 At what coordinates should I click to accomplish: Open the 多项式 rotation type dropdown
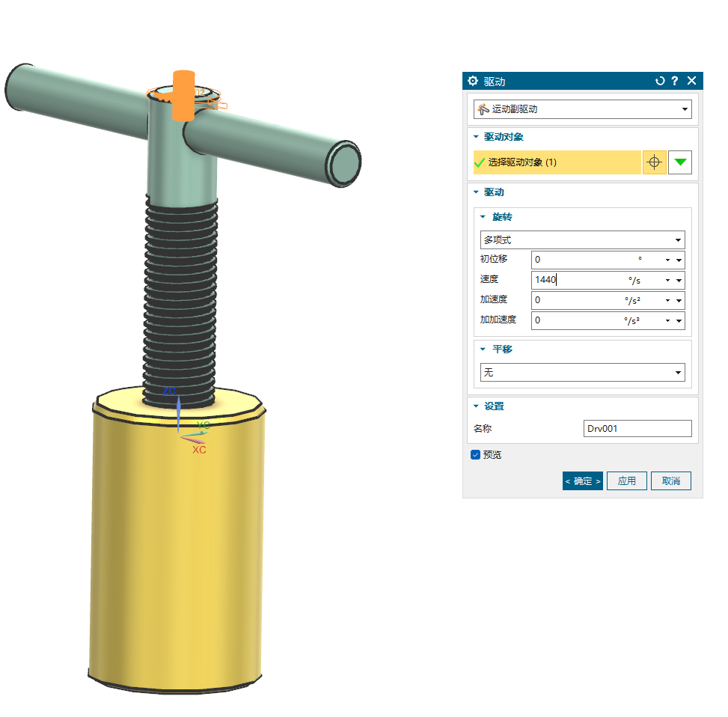[582, 240]
